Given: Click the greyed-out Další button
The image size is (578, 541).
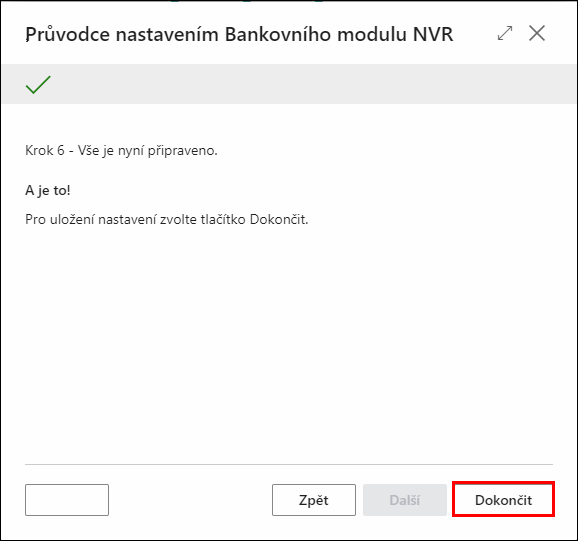Looking at the screenshot, I should 405,500.
